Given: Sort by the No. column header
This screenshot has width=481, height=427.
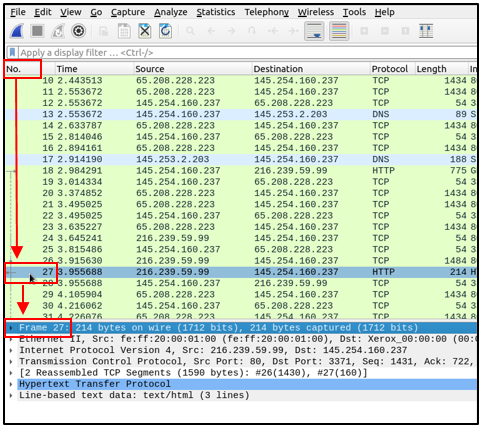Looking at the screenshot, I should pyautogui.click(x=30, y=69).
